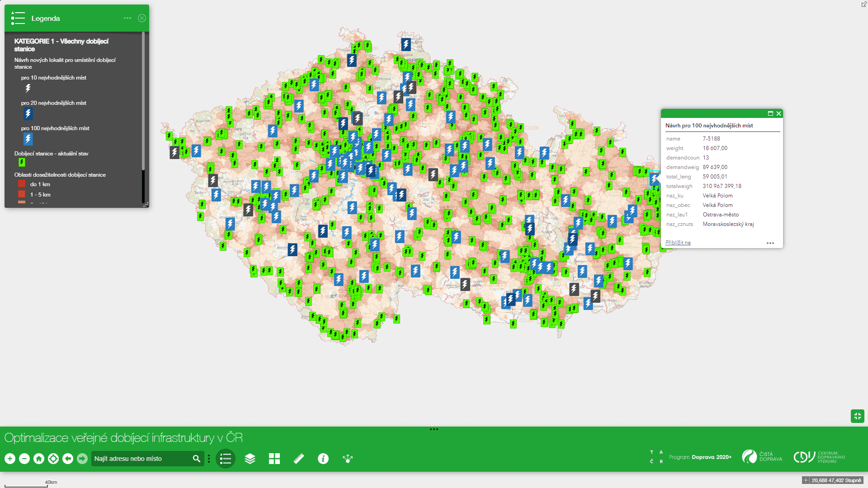Click the TAČR logo

point(656,457)
